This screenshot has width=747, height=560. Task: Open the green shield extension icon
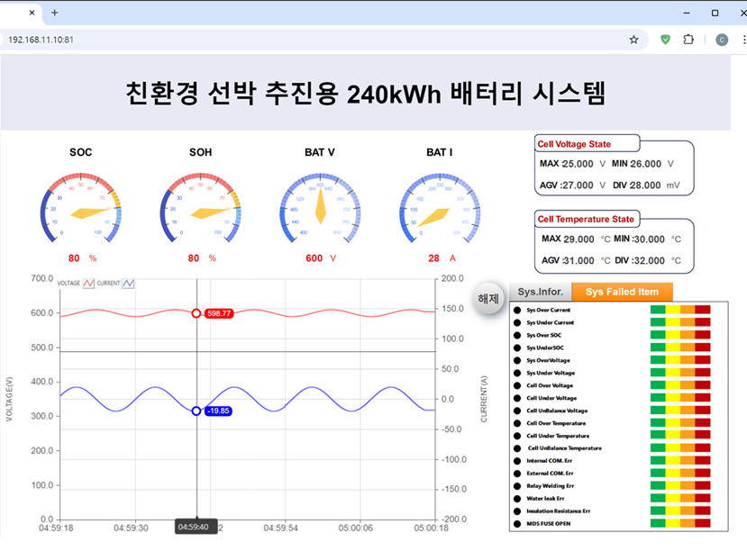click(x=665, y=40)
